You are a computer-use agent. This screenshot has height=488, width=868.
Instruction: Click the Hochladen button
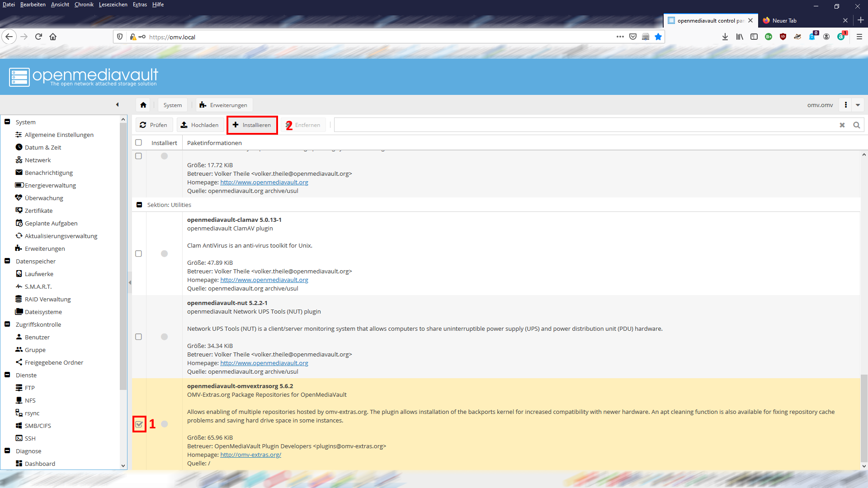(x=200, y=125)
